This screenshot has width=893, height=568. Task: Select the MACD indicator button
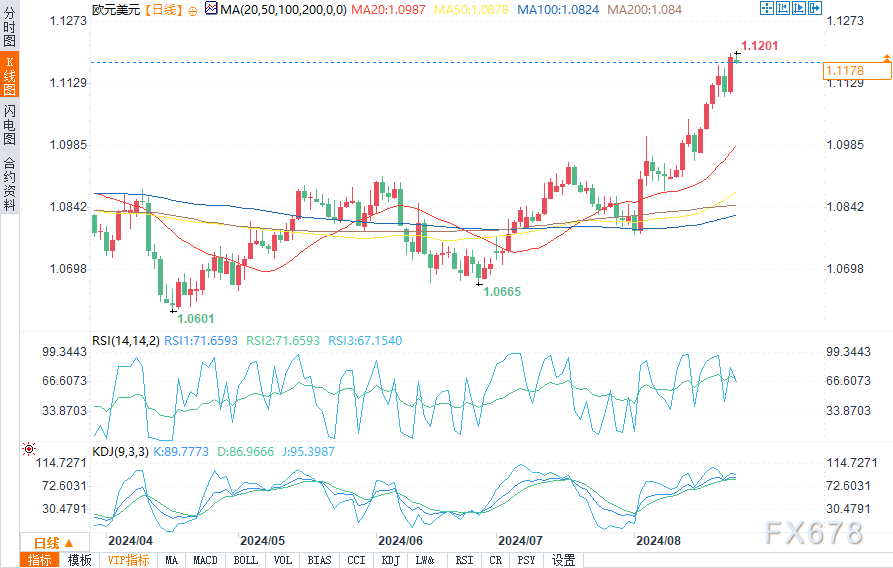click(x=205, y=560)
